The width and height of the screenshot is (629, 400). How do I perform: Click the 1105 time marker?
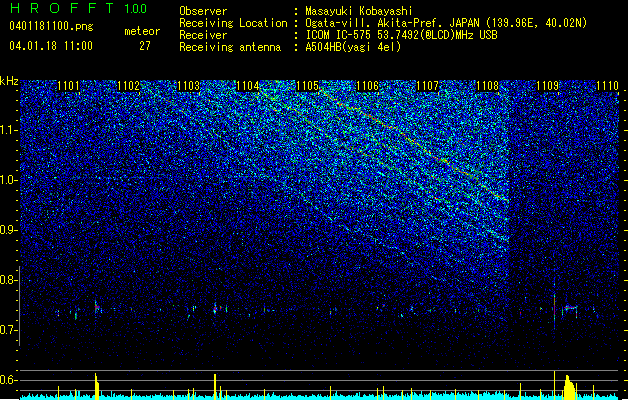(x=308, y=86)
